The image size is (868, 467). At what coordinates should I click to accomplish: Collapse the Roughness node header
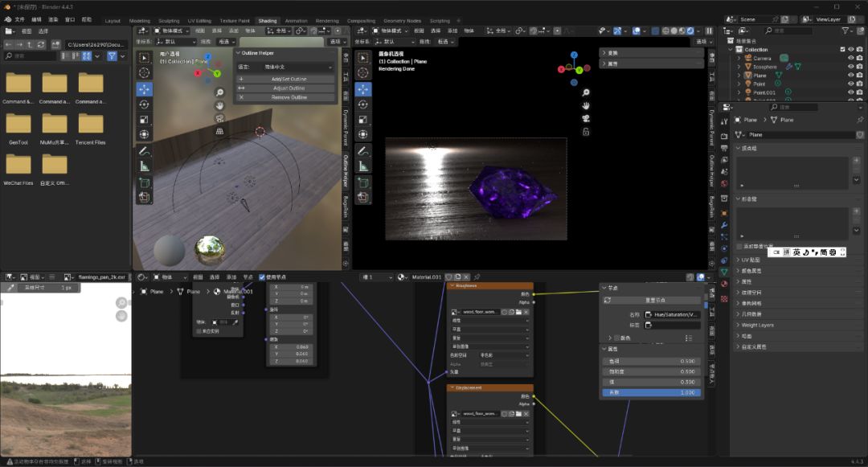[x=452, y=285]
